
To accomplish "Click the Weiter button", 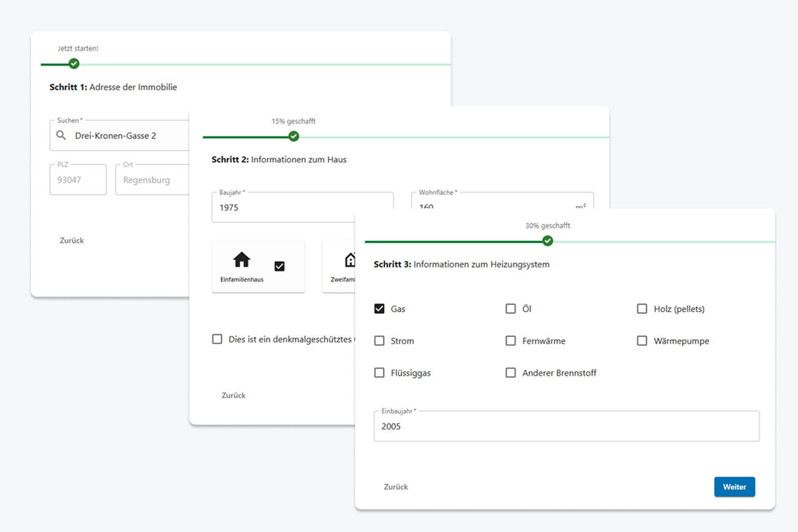I will point(734,487).
